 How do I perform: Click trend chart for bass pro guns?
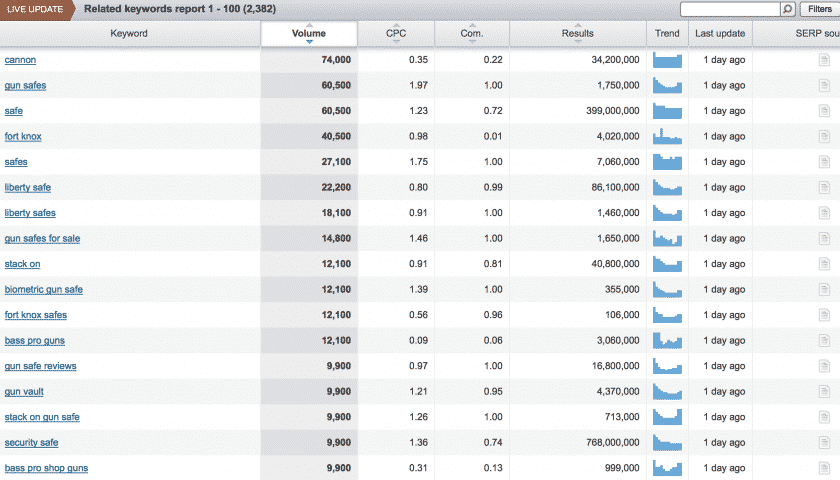point(667,340)
